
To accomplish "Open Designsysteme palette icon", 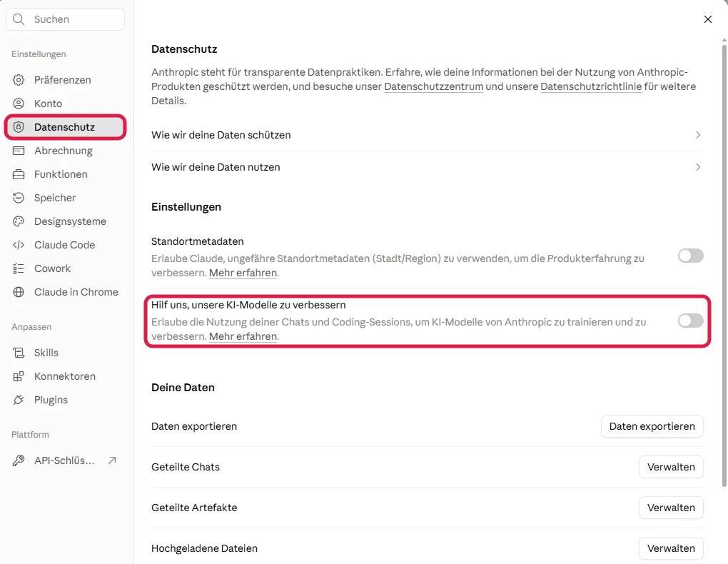I will tap(19, 221).
